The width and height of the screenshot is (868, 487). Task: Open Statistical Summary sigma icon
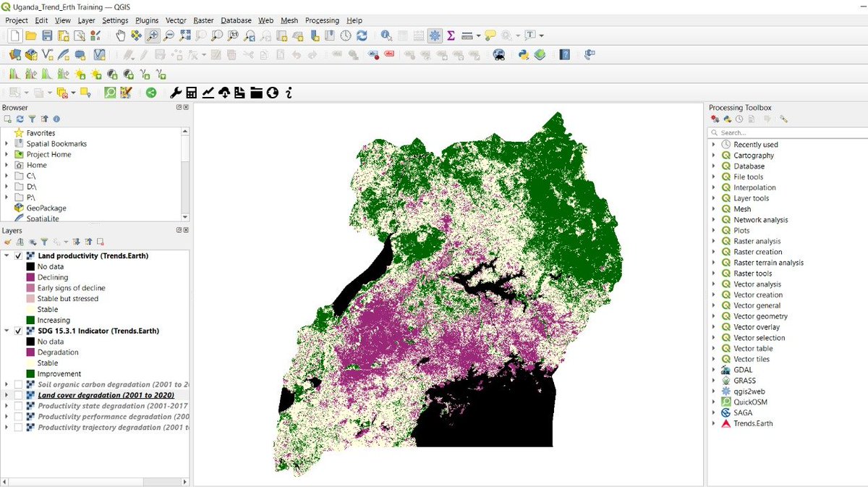click(451, 35)
